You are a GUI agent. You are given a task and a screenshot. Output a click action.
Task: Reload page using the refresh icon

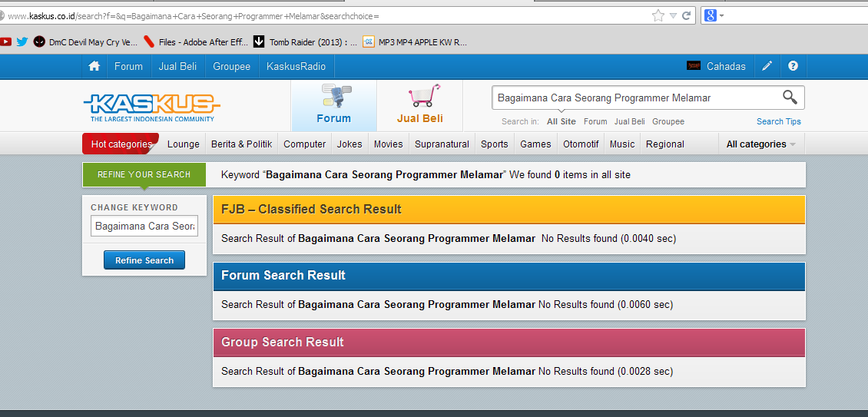687,15
